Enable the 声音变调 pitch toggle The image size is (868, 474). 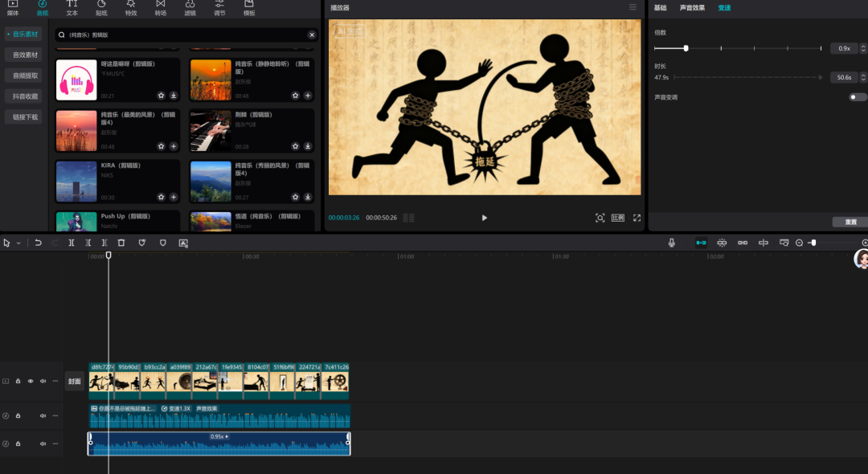tap(858, 97)
